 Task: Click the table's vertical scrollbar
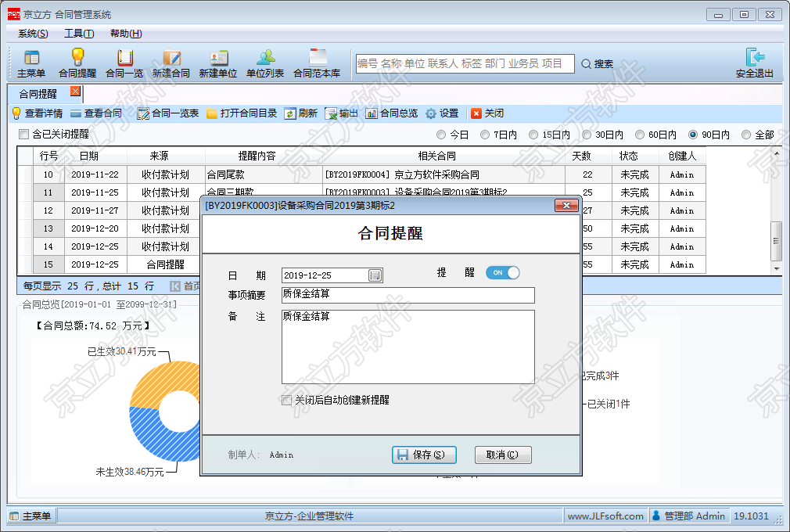tap(776, 235)
